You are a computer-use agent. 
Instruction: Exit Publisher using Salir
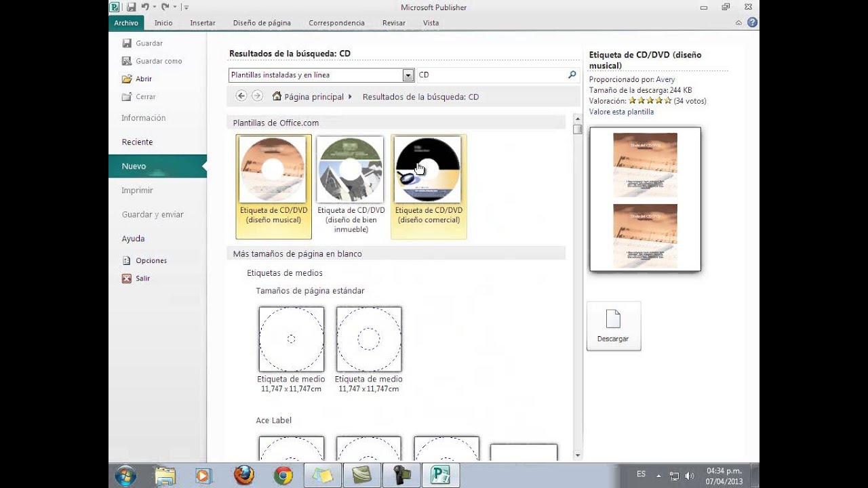click(x=136, y=279)
